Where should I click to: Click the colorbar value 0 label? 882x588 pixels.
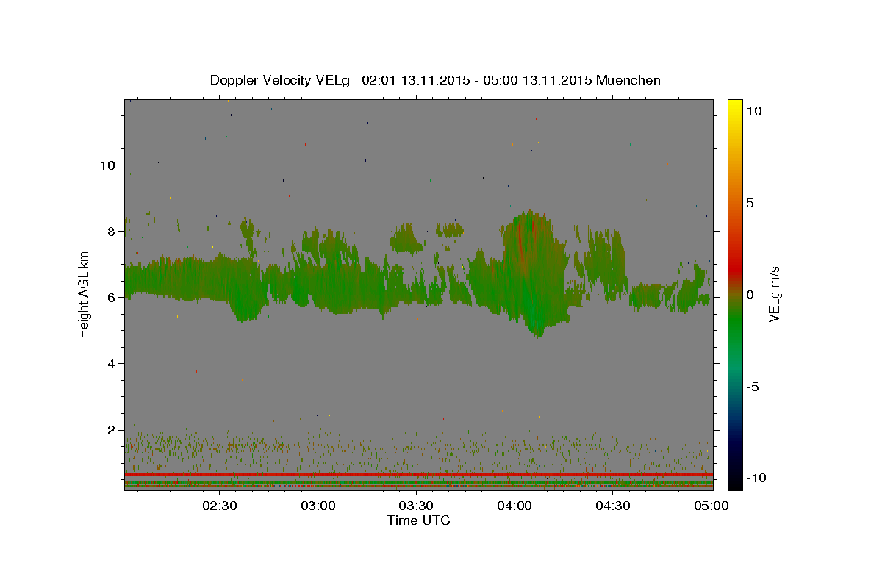[x=750, y=295]
